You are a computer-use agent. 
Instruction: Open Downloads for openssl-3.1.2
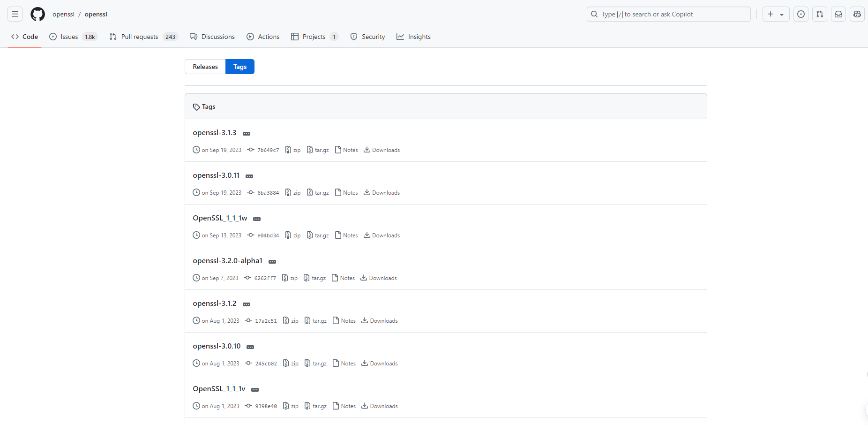pos(380,321)
